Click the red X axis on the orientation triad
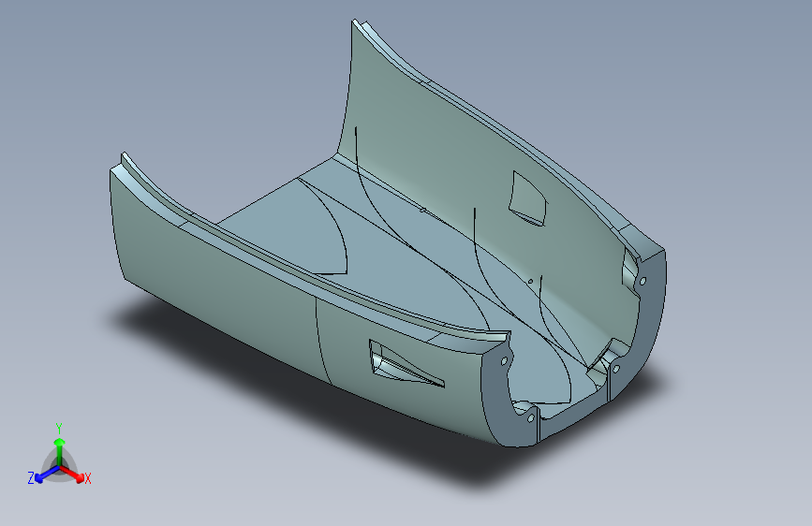812x526 pixels. pyautogui.click(x=74, y=474)
